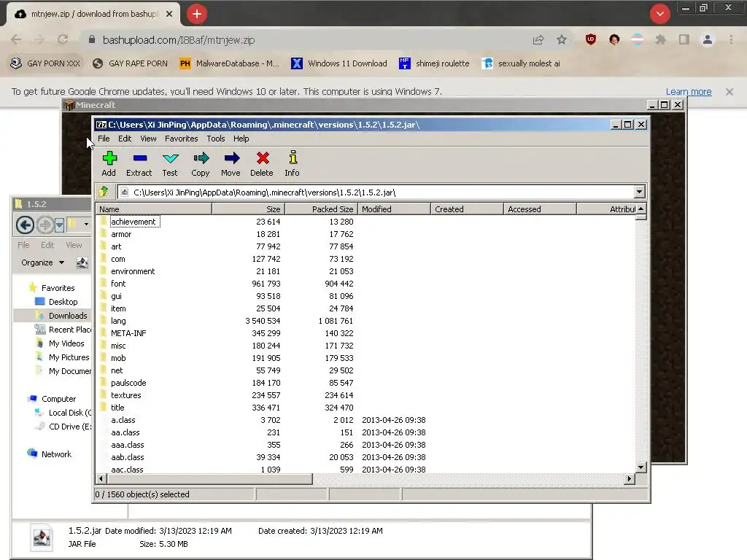Select the title folder row

[x=365, y=407]
